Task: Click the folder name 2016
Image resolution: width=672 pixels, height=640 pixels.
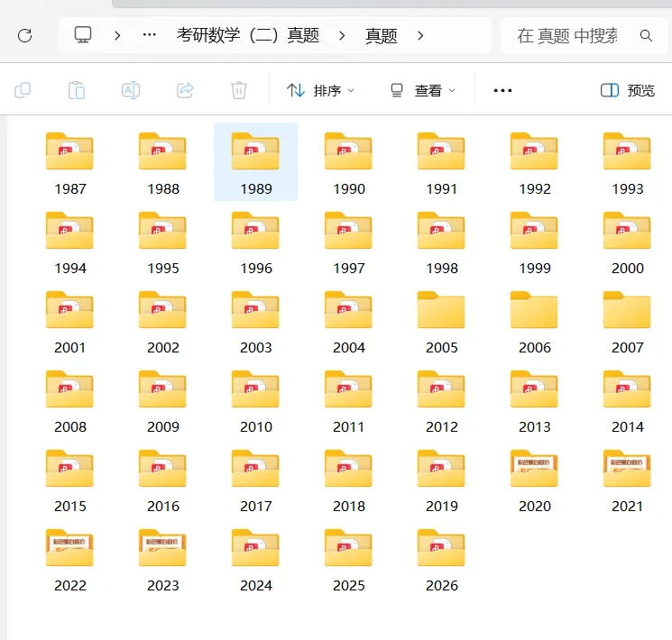Action: coord(163,506)
